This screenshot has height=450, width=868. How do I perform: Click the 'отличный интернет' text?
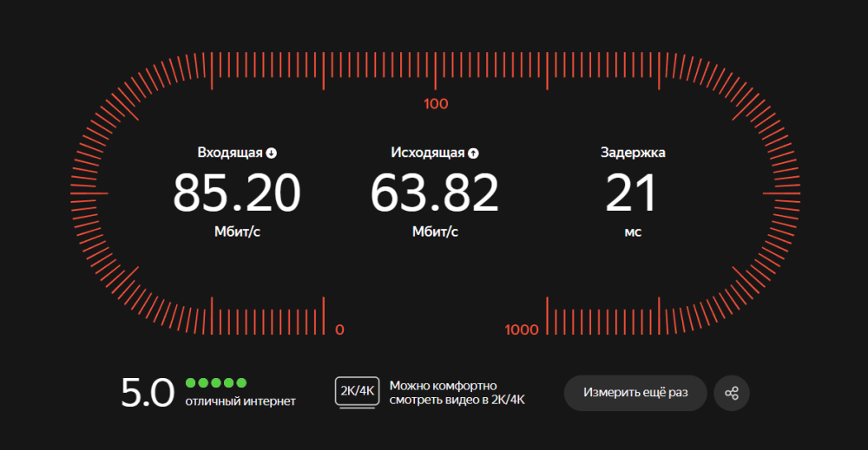pyautogui.click(x=240, y=401)
